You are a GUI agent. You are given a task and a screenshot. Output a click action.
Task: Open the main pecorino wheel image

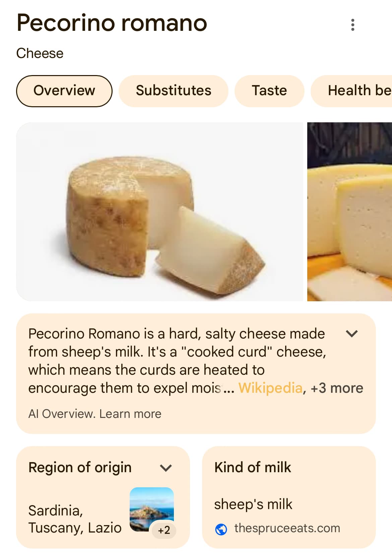tap(160, 212)
